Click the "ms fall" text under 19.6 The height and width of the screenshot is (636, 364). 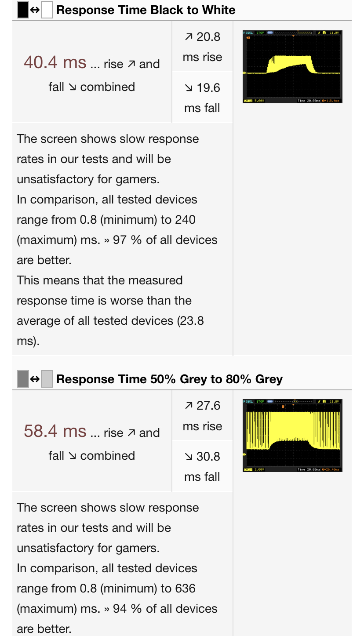202,108
